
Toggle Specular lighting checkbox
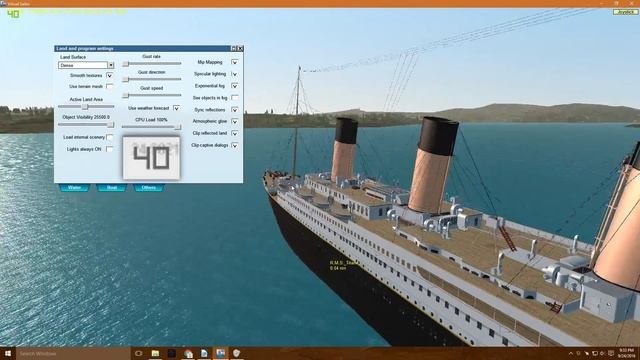pos(235,74)
